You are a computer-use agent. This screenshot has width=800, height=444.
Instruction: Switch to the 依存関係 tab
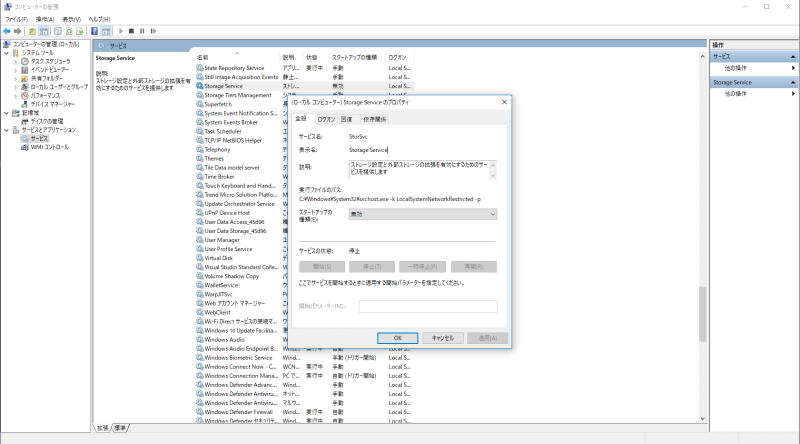click(374, 119)
